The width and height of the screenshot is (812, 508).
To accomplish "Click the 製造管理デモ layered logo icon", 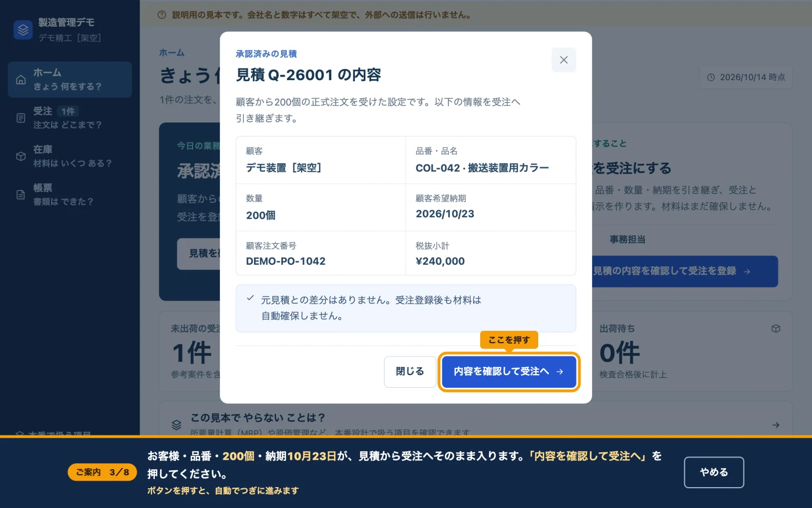I will pos(23,30).
